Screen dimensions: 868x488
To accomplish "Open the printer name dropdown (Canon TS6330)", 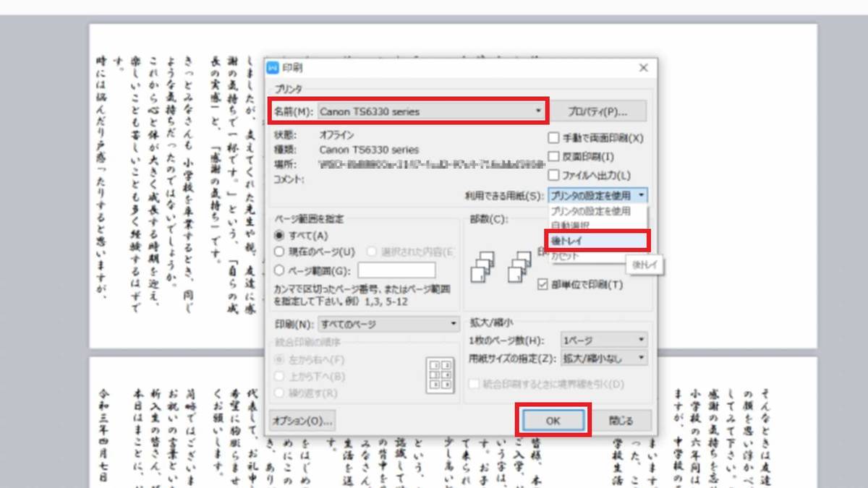I will coord(431,111).
